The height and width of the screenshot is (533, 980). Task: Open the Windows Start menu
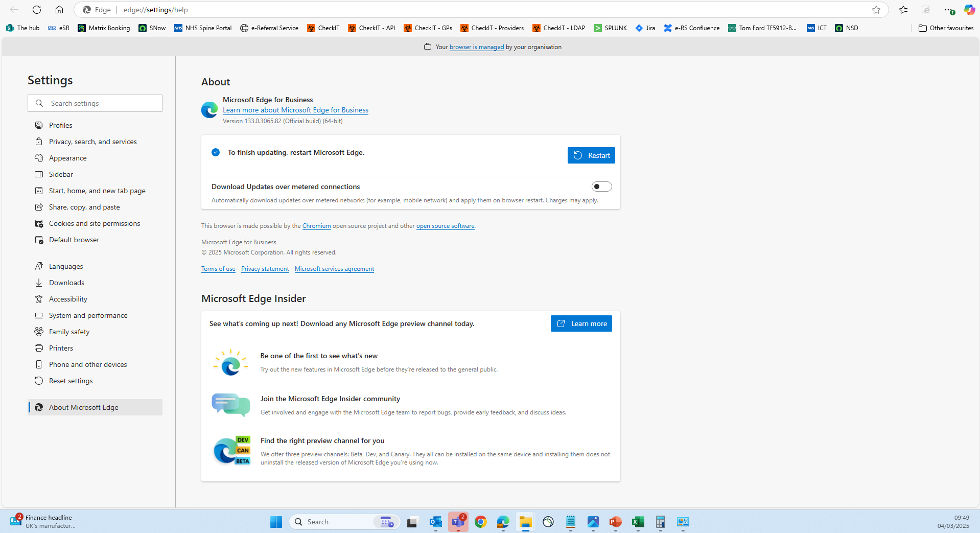pos(276,522)
